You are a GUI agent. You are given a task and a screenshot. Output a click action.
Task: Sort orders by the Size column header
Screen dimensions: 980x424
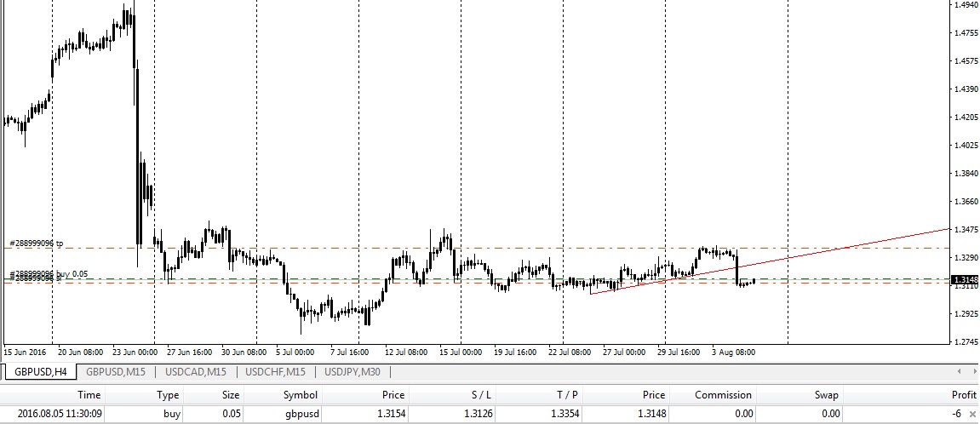click(231, 394)
